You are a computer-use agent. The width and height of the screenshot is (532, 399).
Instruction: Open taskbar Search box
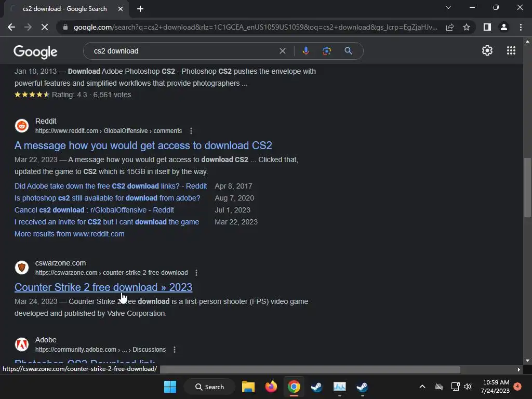point(209,387)
